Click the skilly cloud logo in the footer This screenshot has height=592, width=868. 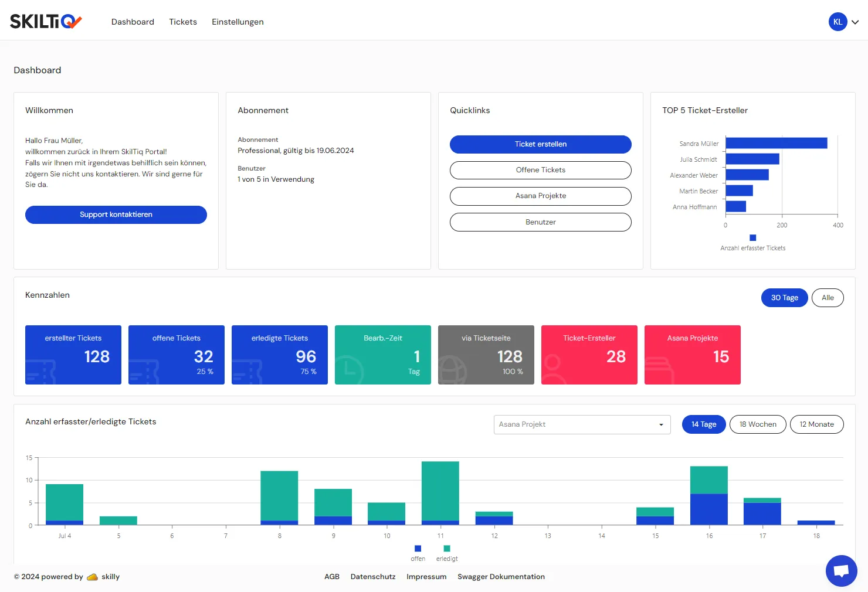coord(92,577)
